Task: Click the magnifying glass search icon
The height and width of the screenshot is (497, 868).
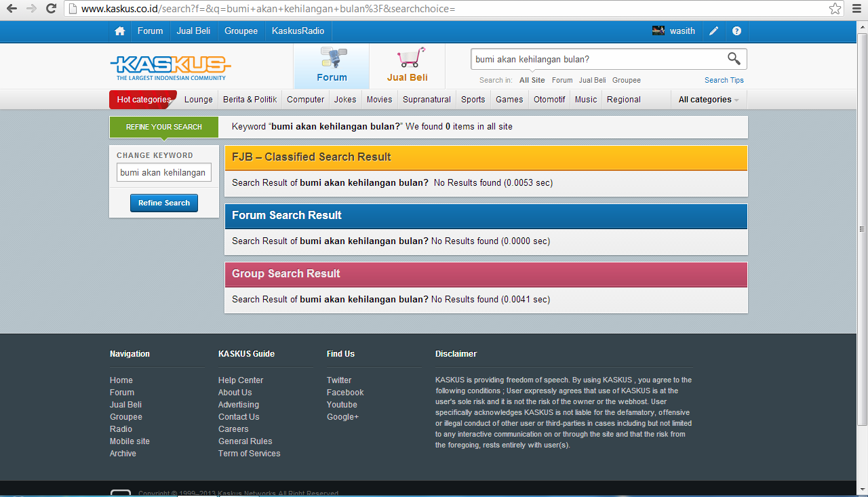Action: coord(734,59)
